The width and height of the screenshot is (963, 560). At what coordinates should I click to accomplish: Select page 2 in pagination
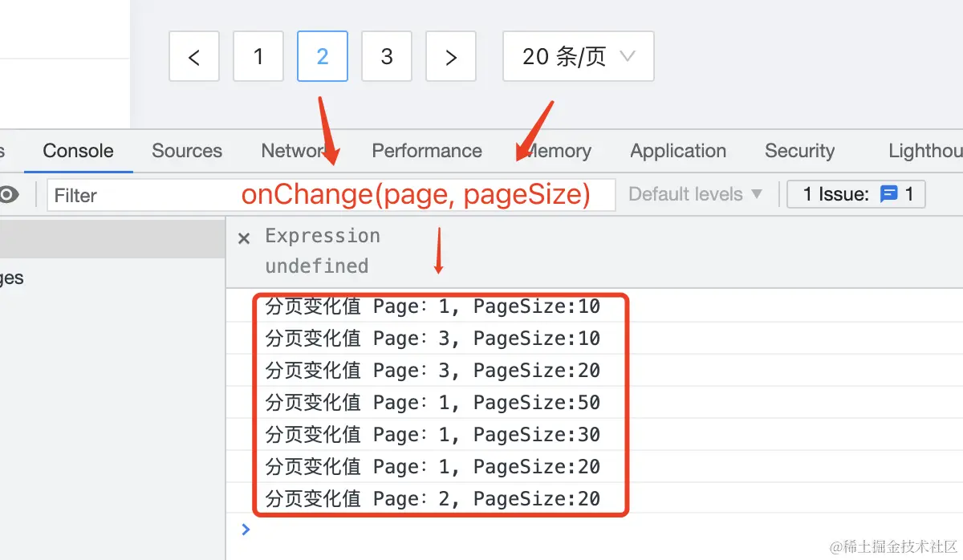[323, 56]
